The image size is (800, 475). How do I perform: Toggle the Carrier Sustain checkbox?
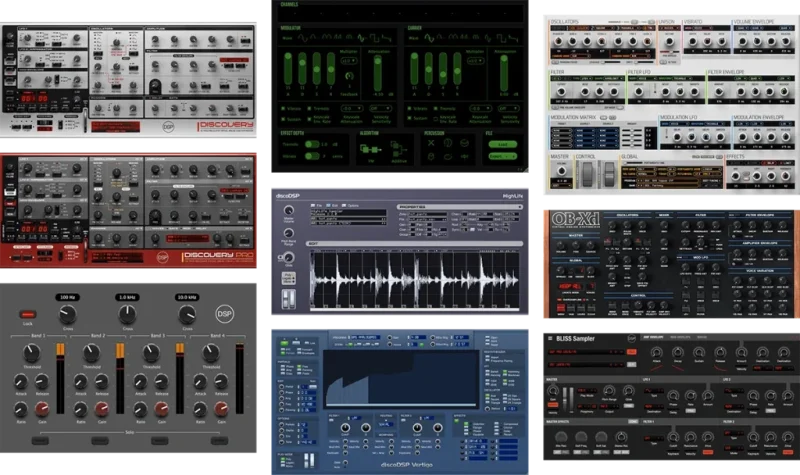pos(409,118)
